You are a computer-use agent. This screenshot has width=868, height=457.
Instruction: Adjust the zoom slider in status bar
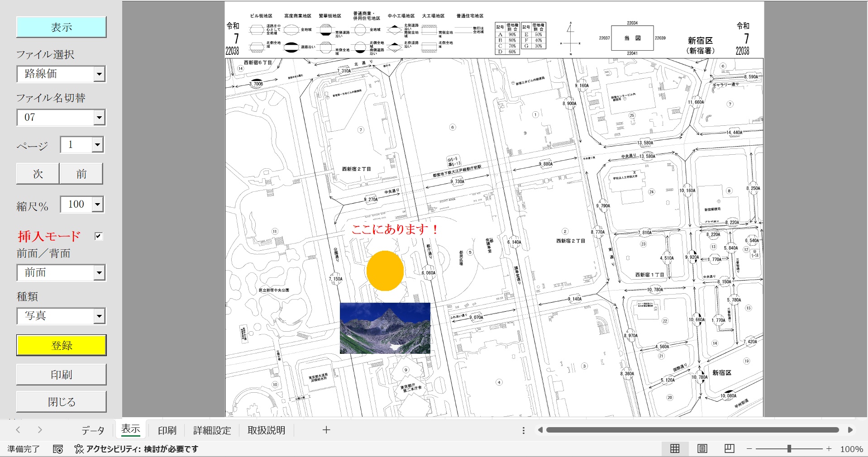(x=789, y=449)
